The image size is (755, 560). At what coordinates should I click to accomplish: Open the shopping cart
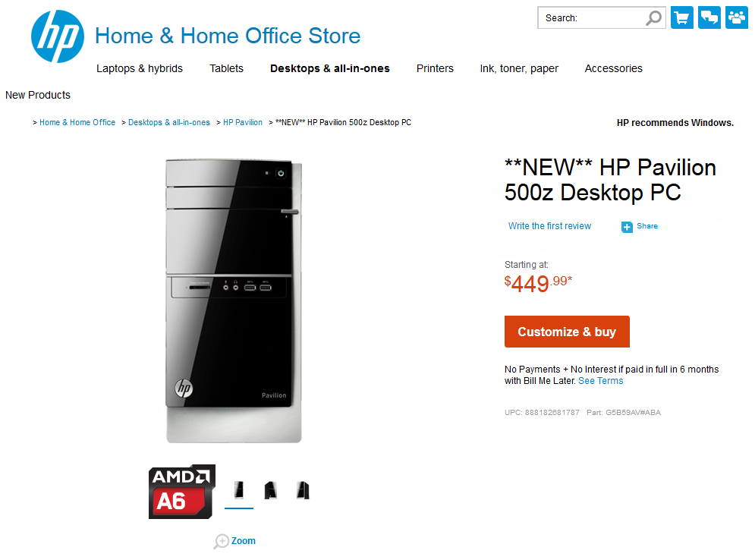[682, 17]
